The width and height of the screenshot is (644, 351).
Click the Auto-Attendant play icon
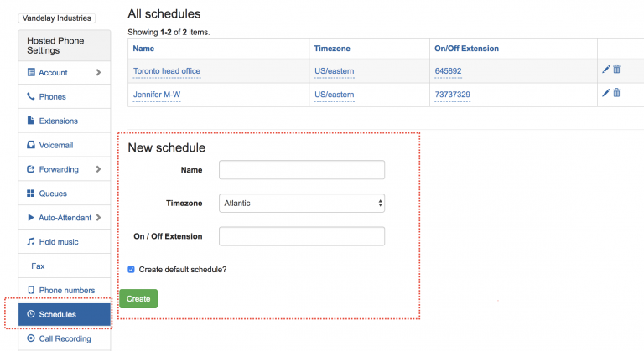point(31,218)
